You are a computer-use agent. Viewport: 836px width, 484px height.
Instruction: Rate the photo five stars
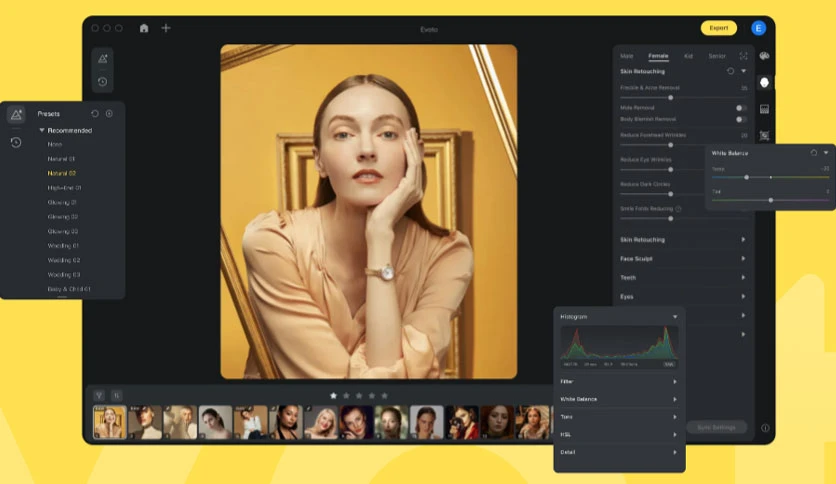click(x=384, y=396)
